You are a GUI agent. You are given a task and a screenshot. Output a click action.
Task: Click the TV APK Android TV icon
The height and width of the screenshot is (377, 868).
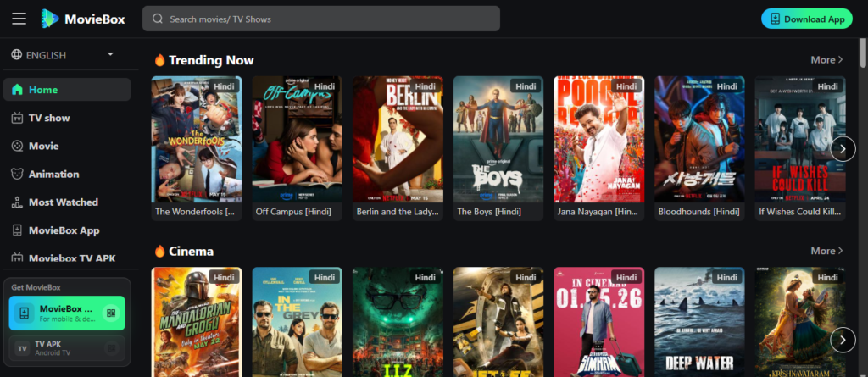pos(23,348)
